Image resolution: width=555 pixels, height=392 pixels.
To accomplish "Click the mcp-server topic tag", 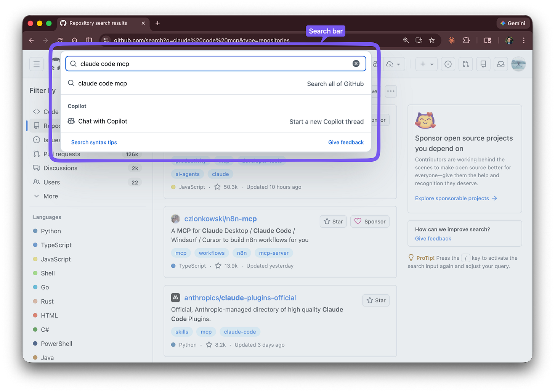I will coord(274,253).
